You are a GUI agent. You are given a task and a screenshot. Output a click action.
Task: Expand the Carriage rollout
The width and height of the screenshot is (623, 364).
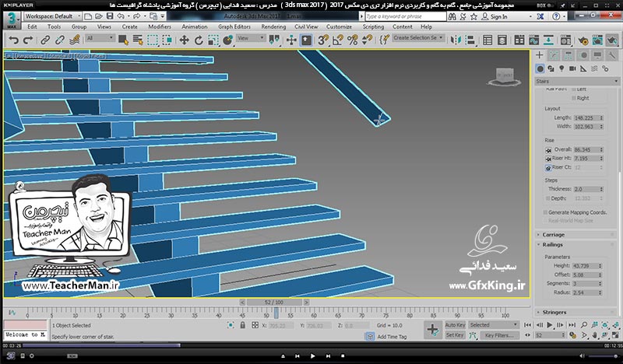pyautogui.click(x=554, y=235)
